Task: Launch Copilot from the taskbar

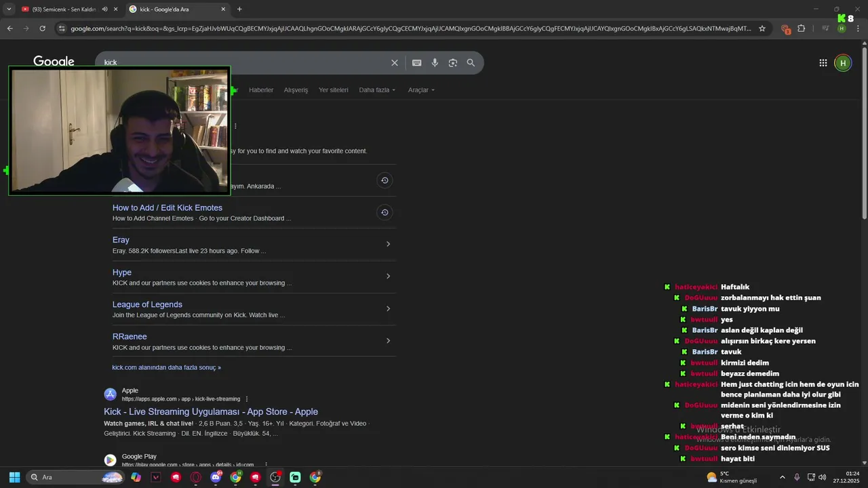Action: click(136, 477)
